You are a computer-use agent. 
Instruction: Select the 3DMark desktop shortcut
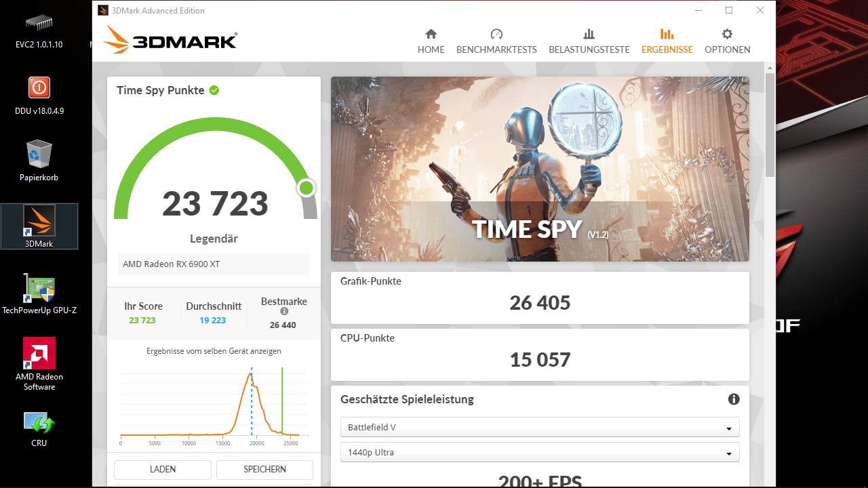pyautogui.click(x=39, y=226)
